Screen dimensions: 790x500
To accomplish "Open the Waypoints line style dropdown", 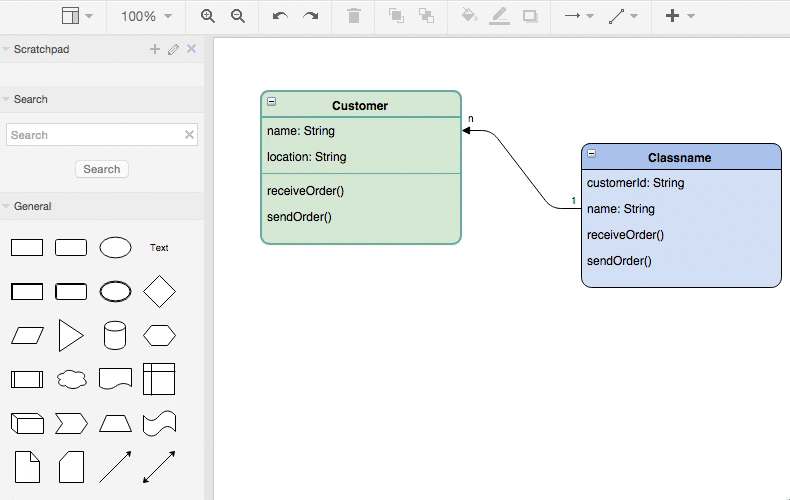I will pos(623,16).
